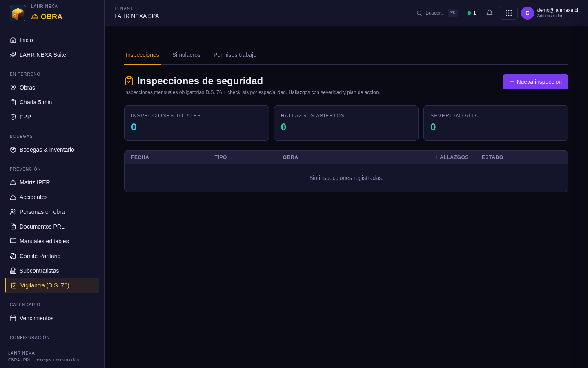Navigate to Charla 5 min
This screenshot has width=588, height=368.
[52, 102]
